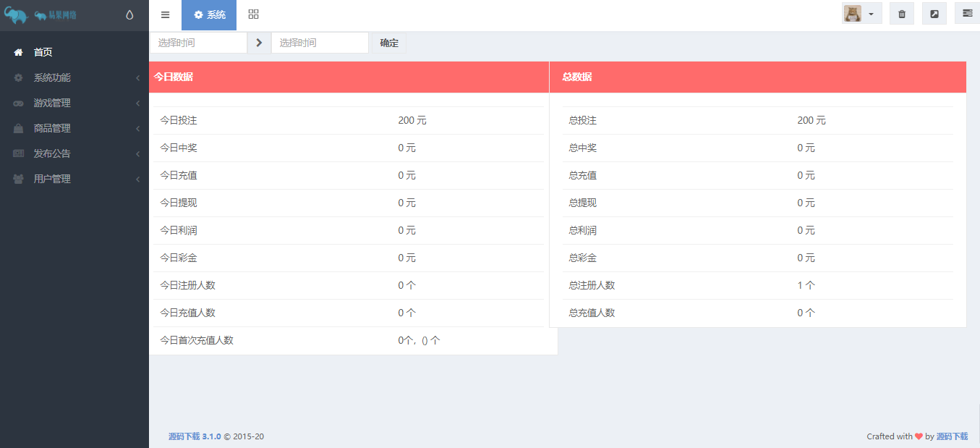980x448 pixels.
Task: Open the dropdown caret next to avatar
Action: 871,14
